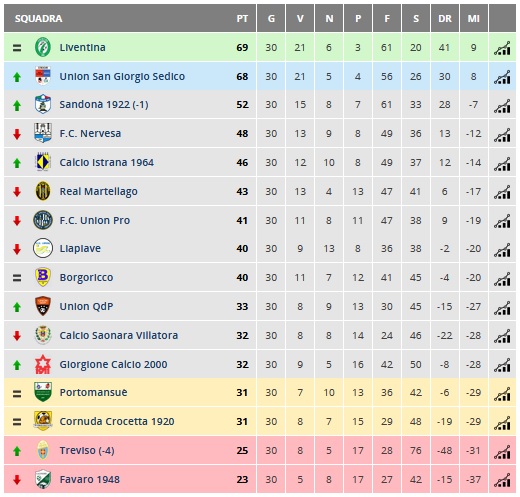This screenshot has height=497, width=520.
Task: Open the chart icon for Favaro 1948
Action: [502, 480]
